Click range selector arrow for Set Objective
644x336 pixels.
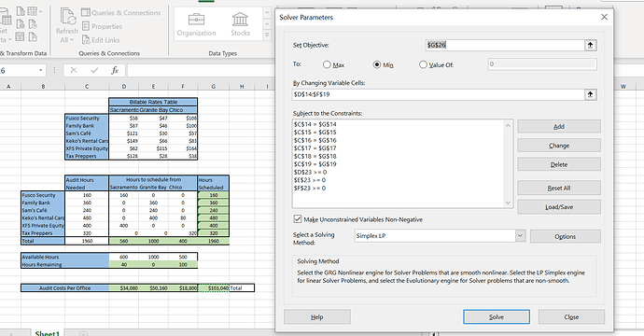[x=590, y=45]
